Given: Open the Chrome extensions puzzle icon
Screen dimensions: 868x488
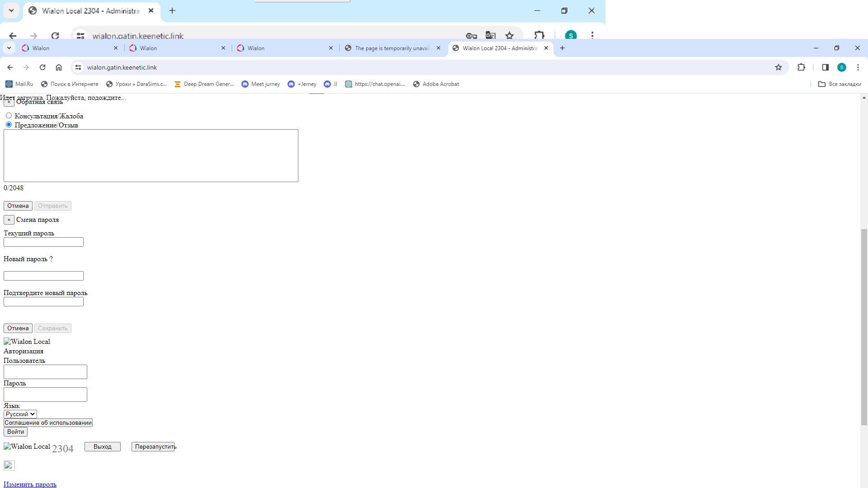Looking at the screenshot, I should [801, 67].
